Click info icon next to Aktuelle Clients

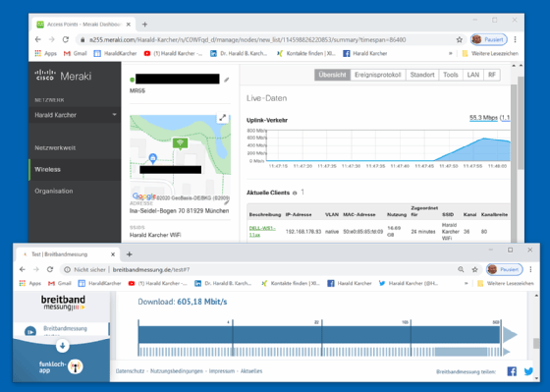tap(295, 193)
